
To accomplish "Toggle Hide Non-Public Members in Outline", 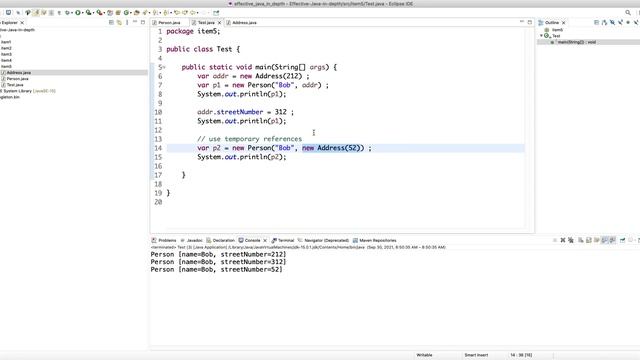I will pos(628,22).
